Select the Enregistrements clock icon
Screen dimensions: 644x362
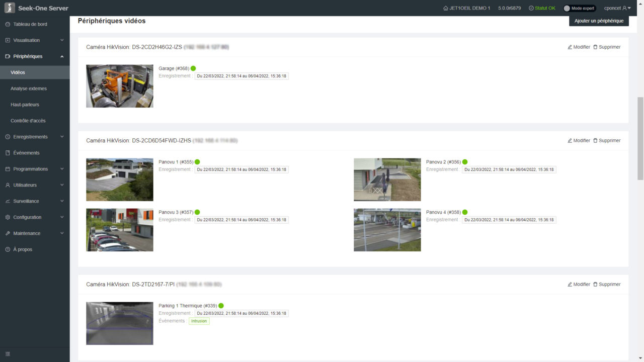(7, 136)
